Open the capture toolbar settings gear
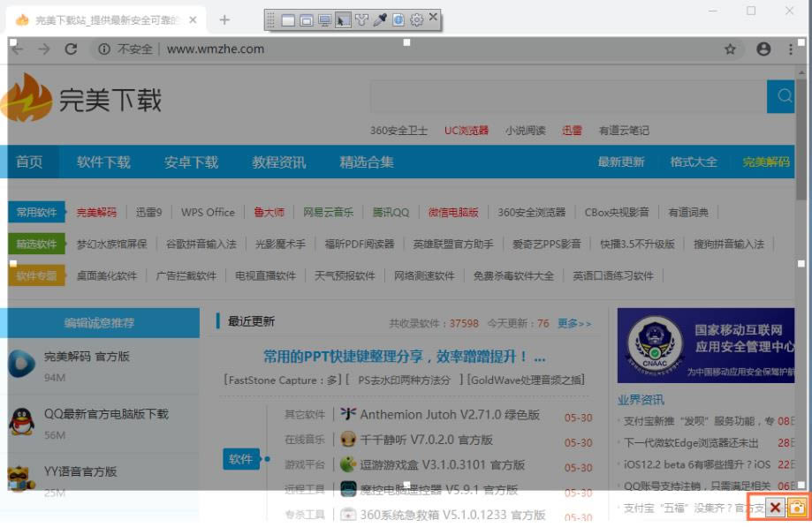The width and height of the screenshot is (812, 527). click(x=416, y=20)
